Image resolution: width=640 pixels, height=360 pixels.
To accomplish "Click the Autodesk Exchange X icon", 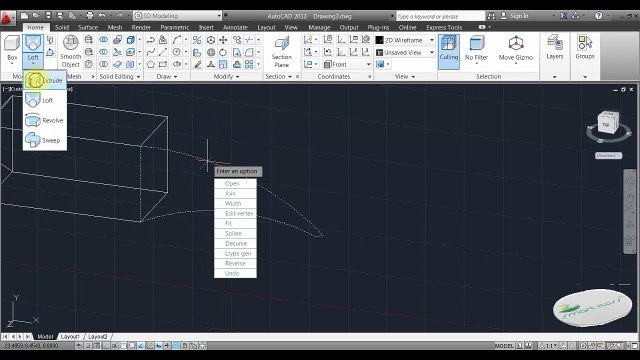I will [563, 16].
